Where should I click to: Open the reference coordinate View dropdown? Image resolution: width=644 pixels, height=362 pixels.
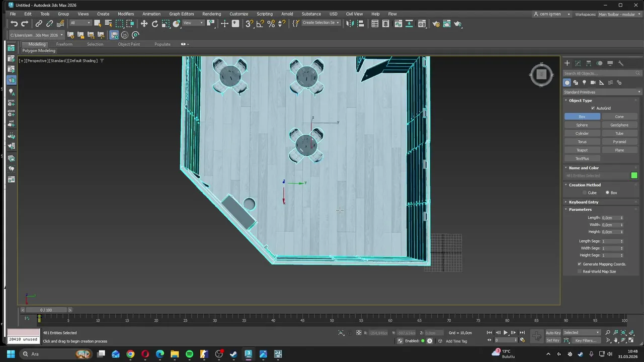tap(194, 23)
